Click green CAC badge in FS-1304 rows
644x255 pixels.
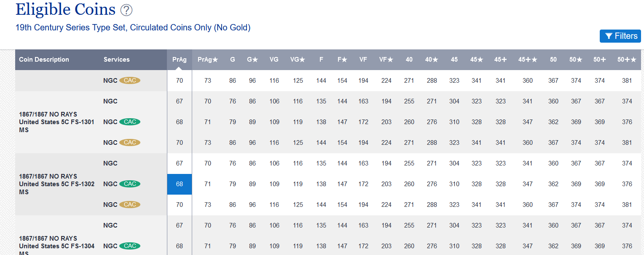point(130,246)
